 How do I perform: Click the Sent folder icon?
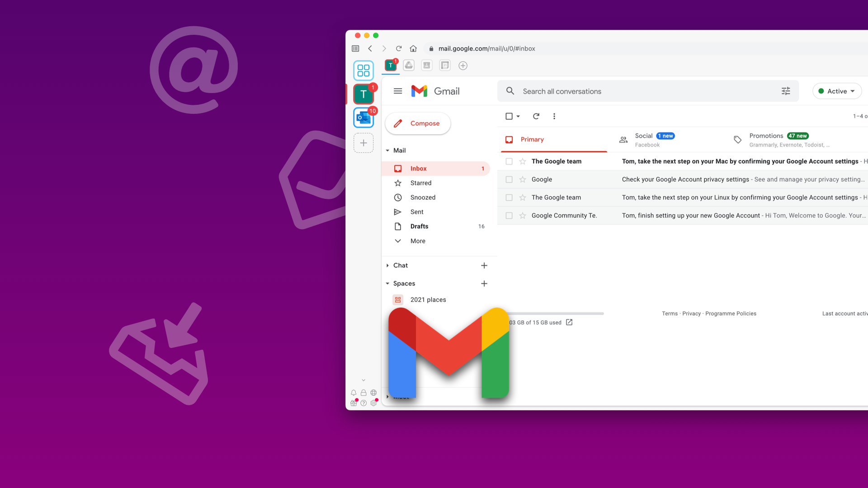(397, 211)
